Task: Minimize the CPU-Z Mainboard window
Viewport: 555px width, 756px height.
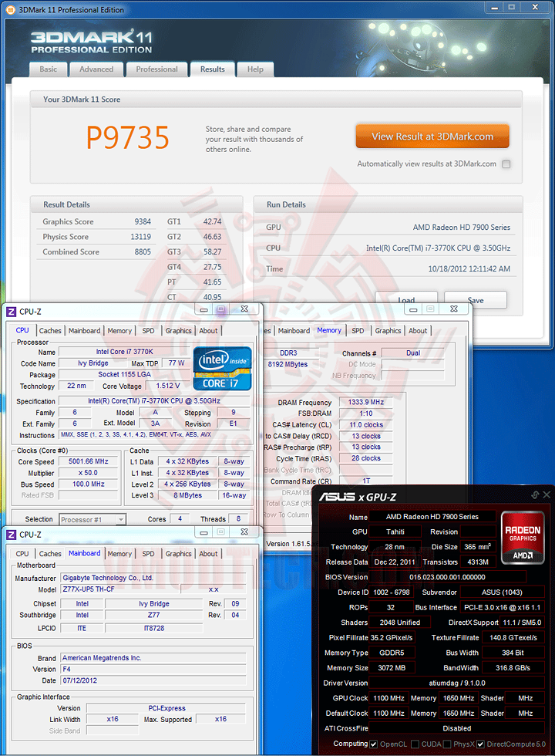Action: click(203, 532)
